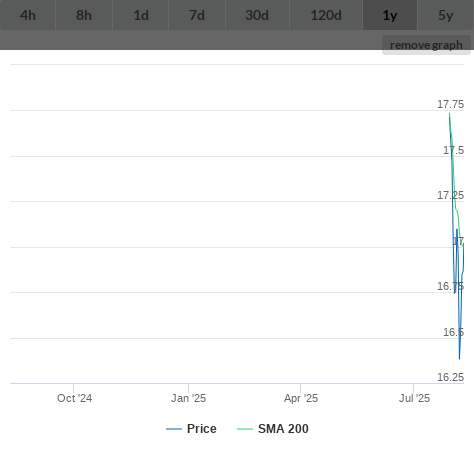Viewport: 474px width, 455px height.
Task: Show the 7d time range
Action: point(197,15)
